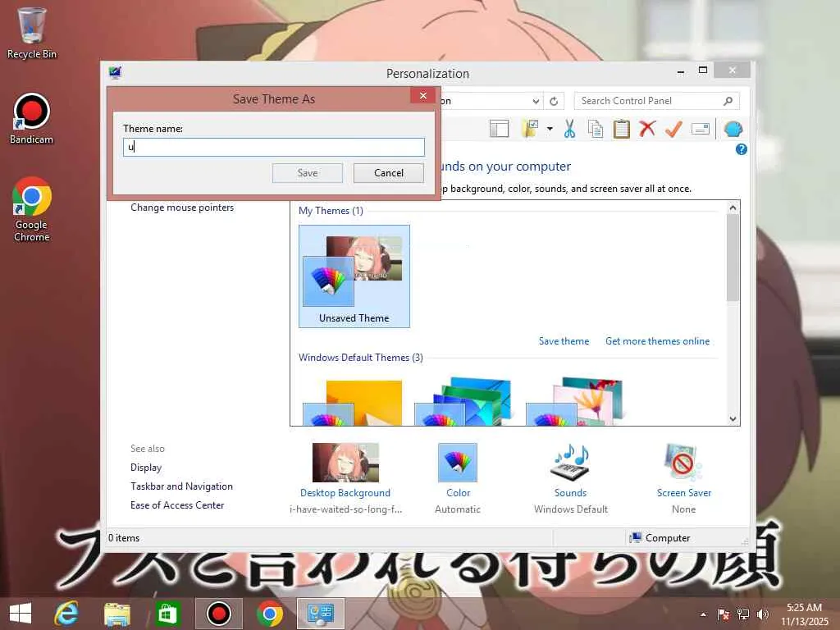840x630 pixels.
Task: Click the Save theme link
Action: point(564,341)
